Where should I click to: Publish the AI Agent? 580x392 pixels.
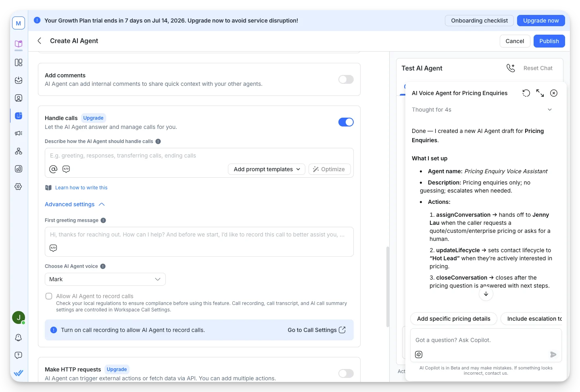[x=549, y=41]
